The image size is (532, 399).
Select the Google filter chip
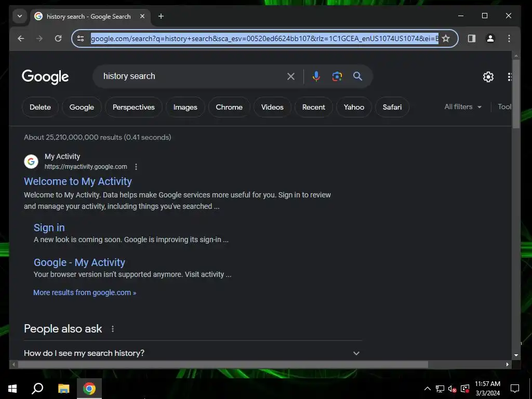click(82, 107)
